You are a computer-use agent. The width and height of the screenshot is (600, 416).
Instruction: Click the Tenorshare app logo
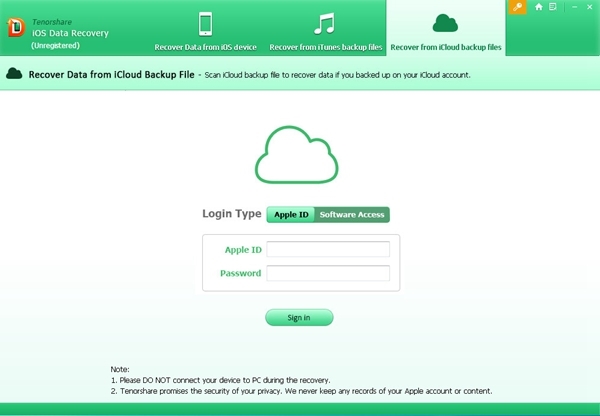(15, 28)
